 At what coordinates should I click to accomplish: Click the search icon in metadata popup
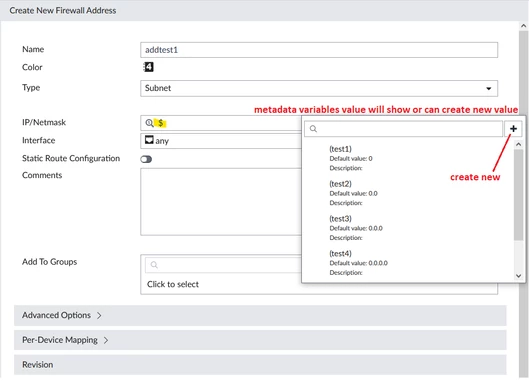click(313, 129)
